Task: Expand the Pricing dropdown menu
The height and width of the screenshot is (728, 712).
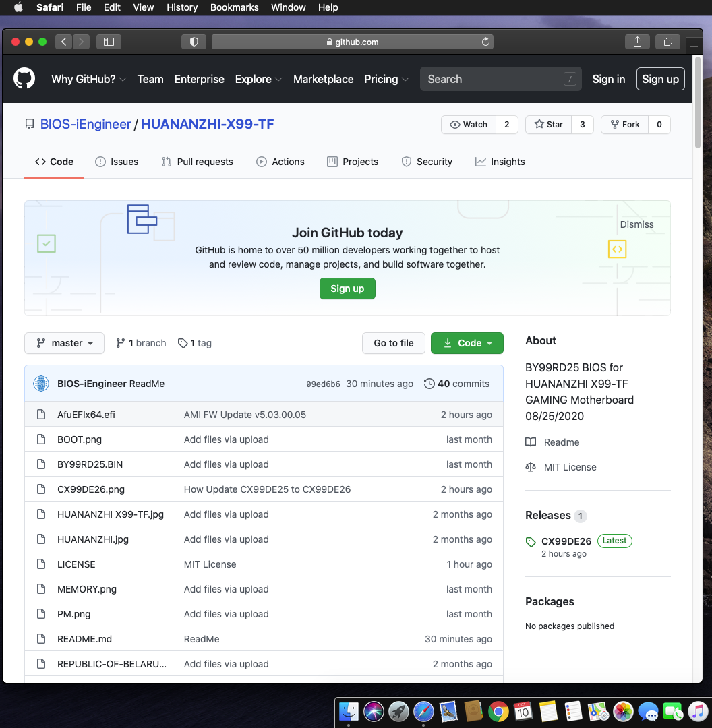Action: pyautogui.click(x=386, y=79)
